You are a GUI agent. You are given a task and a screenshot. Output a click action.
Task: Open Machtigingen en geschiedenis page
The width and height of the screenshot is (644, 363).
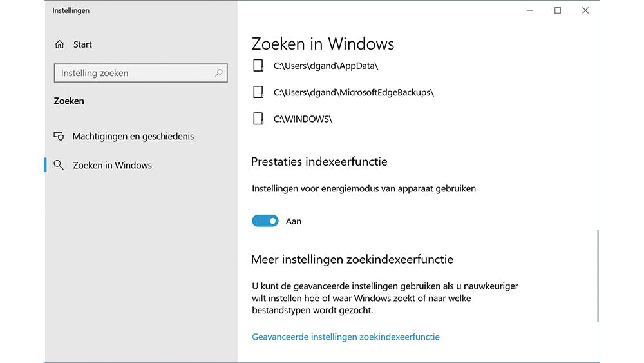point(133,137)
